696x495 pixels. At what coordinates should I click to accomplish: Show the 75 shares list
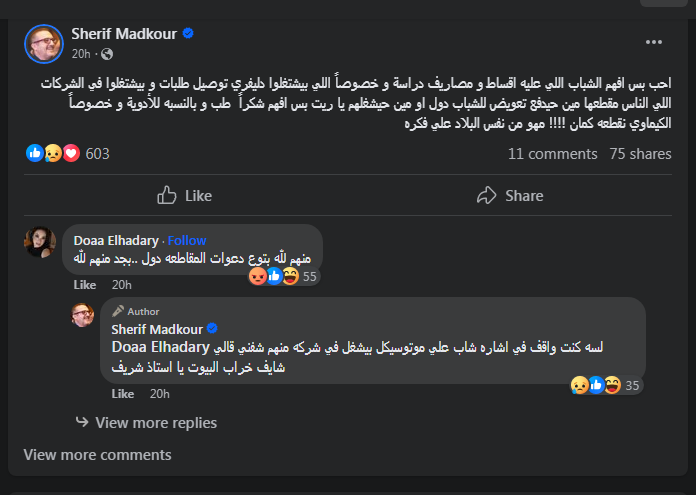(640, 154)
